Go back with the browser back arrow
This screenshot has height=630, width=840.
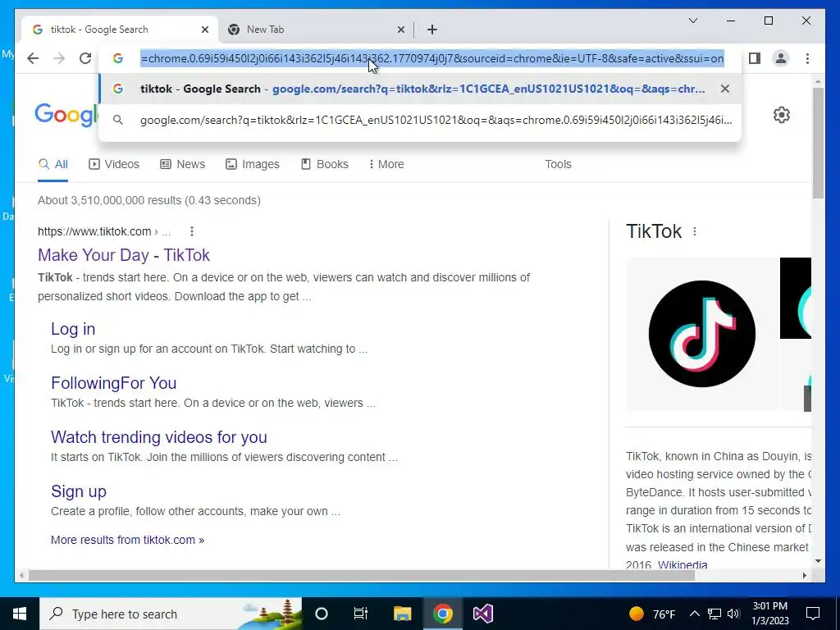[x=33, y=58]
